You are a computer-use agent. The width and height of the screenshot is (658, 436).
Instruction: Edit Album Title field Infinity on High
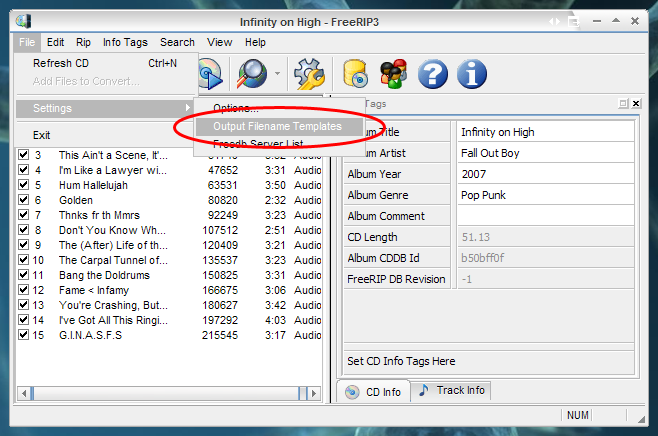point(546,132)
